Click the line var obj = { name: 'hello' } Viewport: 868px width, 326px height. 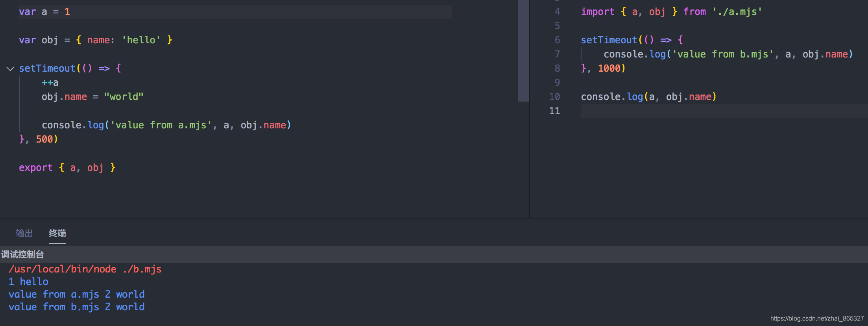tap(96, 40)
